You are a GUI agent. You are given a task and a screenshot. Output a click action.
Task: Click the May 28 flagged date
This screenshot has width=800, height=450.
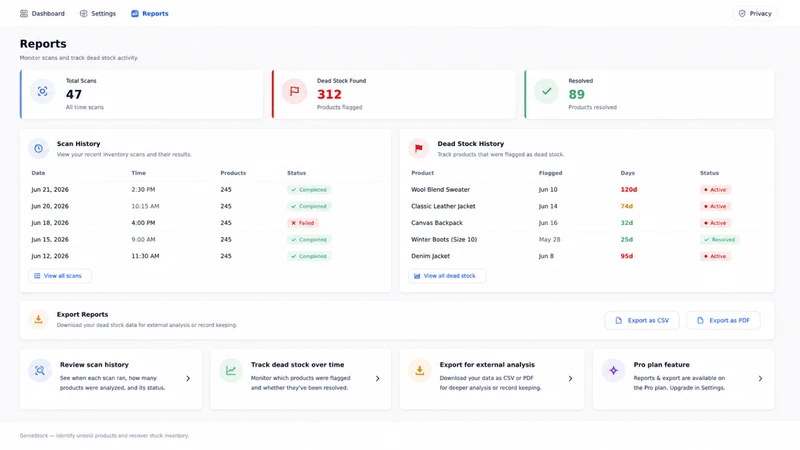point(549,240)
